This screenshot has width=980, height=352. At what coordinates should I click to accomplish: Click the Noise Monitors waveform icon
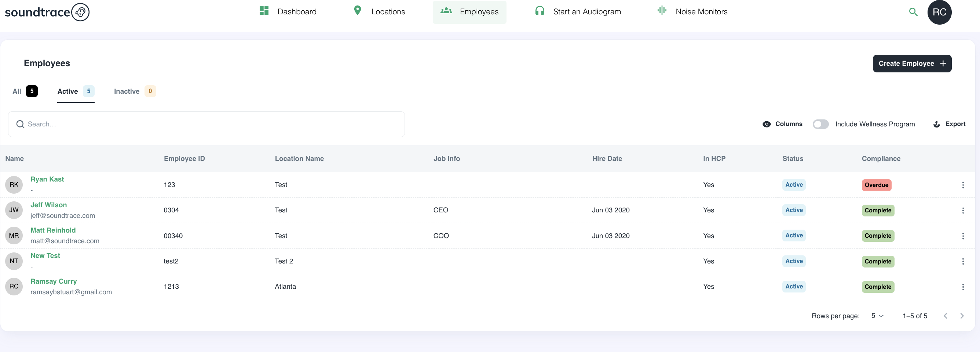662,11
